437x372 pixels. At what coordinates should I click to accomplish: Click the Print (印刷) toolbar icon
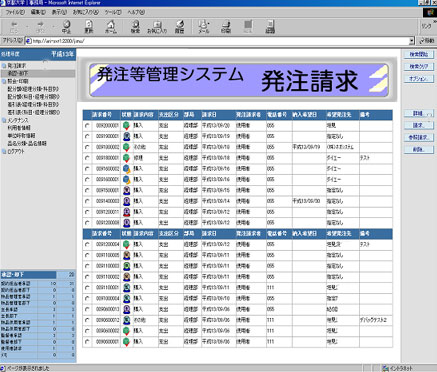coord(226,26)
